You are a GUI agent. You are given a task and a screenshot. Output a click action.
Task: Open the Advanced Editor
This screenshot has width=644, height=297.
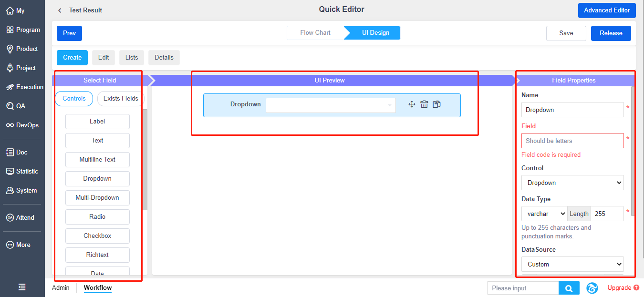coord(606,10)
